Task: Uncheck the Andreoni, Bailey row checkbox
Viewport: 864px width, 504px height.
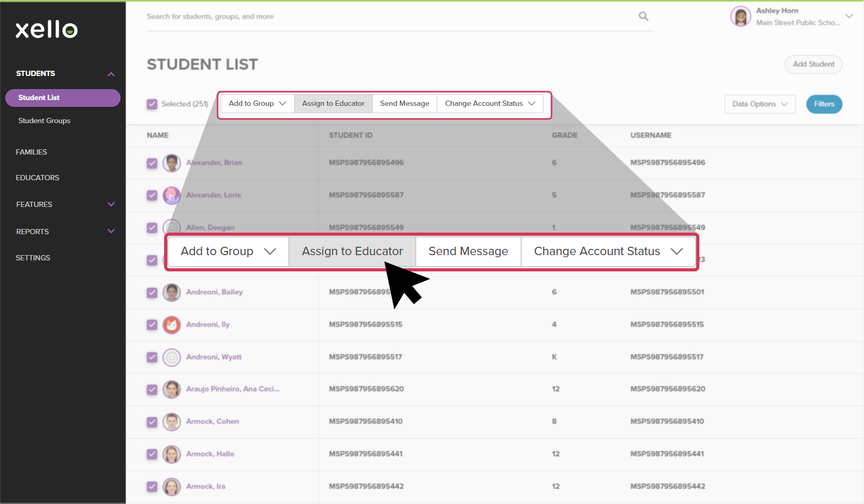Action: click(x=152, y=292)
